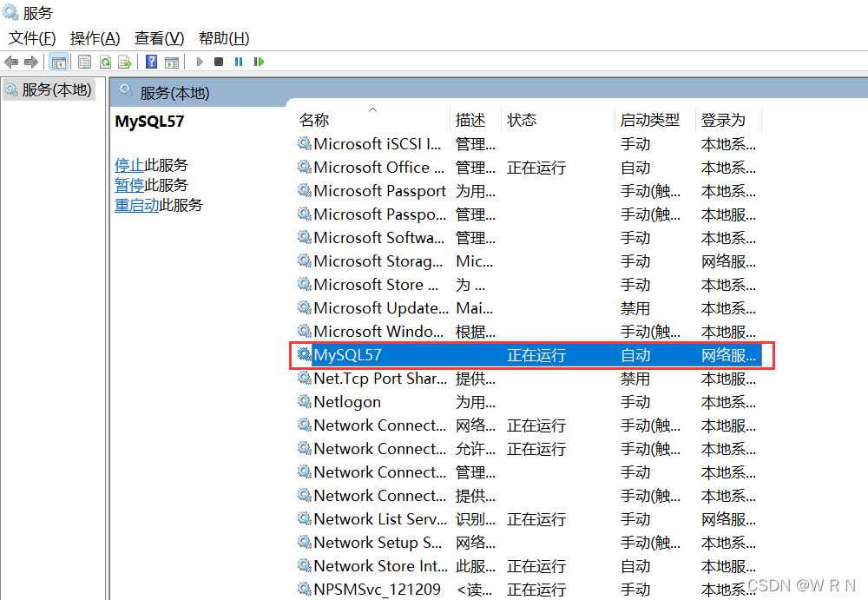868x600 pixels.
Task: Click 根据... description in Microsoft Windo... row
Action: tap(476, 332)
